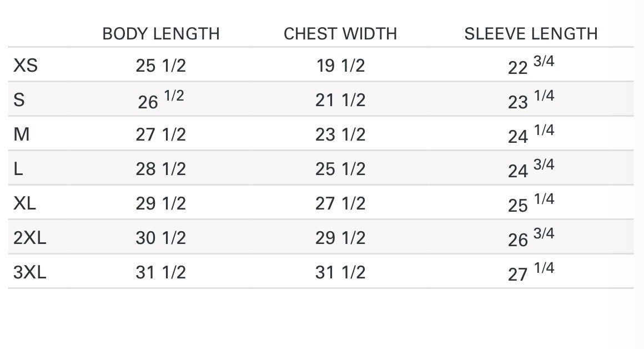The width and height of the screenshot is (644, 349).
Task: Click the BODY LENGTH column header
Action: [161, 34]
